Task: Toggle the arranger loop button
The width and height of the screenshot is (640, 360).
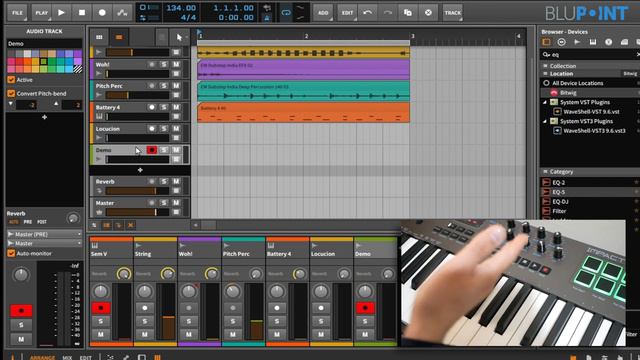Action: tap(286, 13)
